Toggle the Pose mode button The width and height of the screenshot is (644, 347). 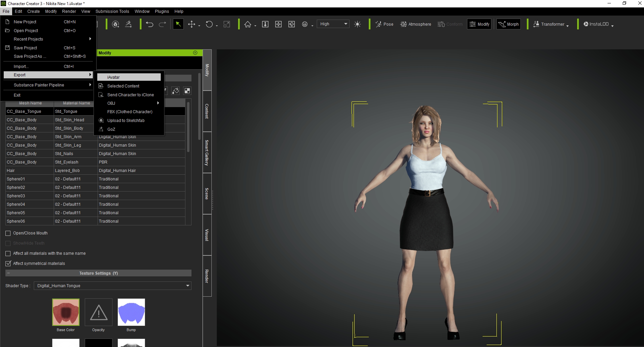coord(384,24)
